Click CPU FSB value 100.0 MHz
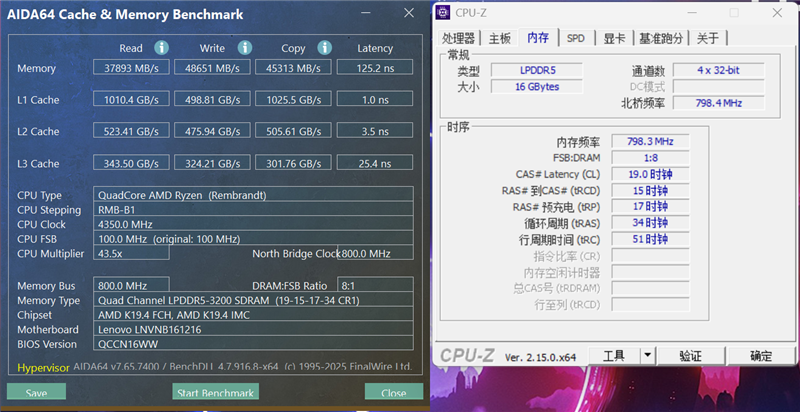 253,238
